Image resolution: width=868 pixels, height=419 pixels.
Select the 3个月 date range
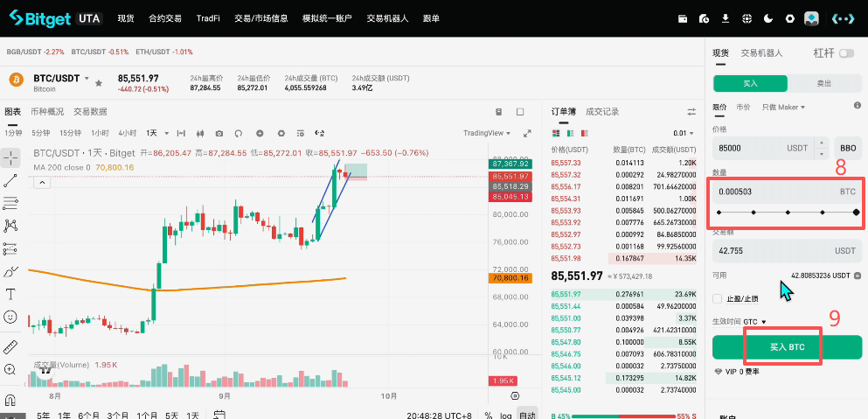coord(119,416)
